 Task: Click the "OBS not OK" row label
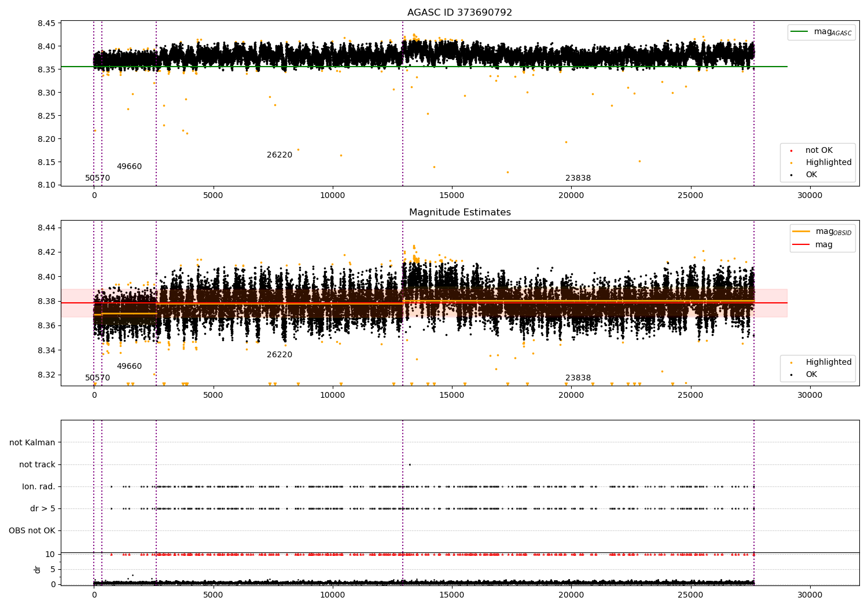click(32, 531)
